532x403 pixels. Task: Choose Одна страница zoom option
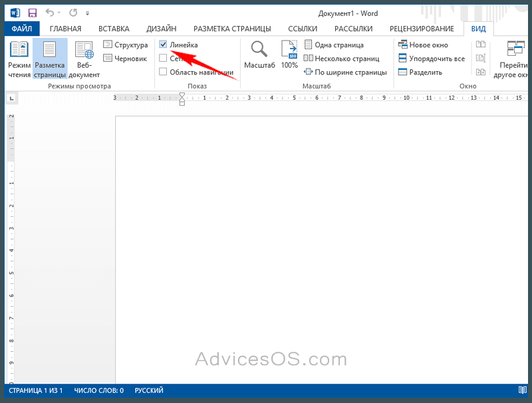tap(334, 45)
